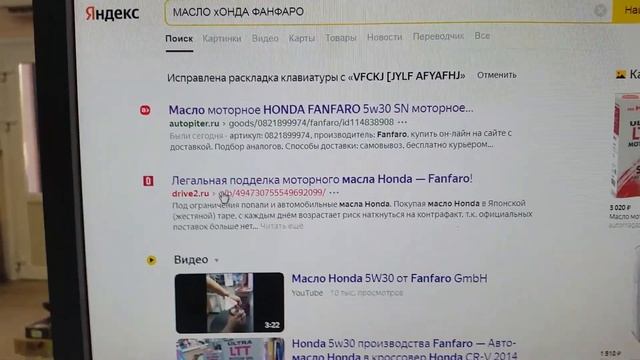Open Масло Honda 5W30 от Fanfaro GmbH

tap(389, 278)
